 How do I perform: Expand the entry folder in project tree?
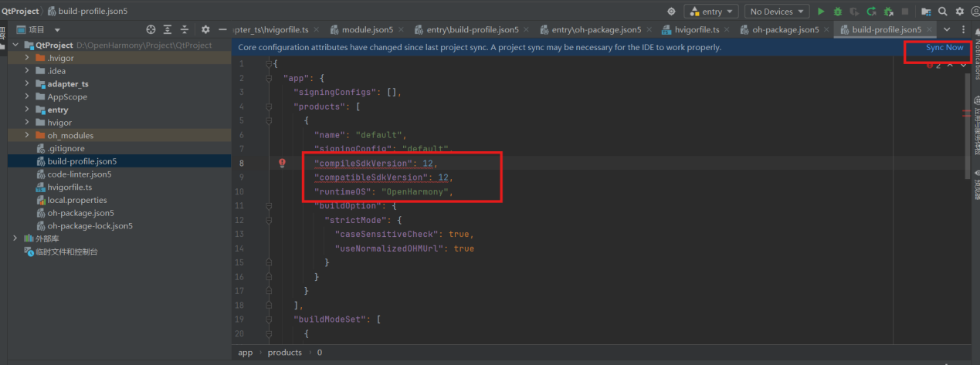click(28, 110)
